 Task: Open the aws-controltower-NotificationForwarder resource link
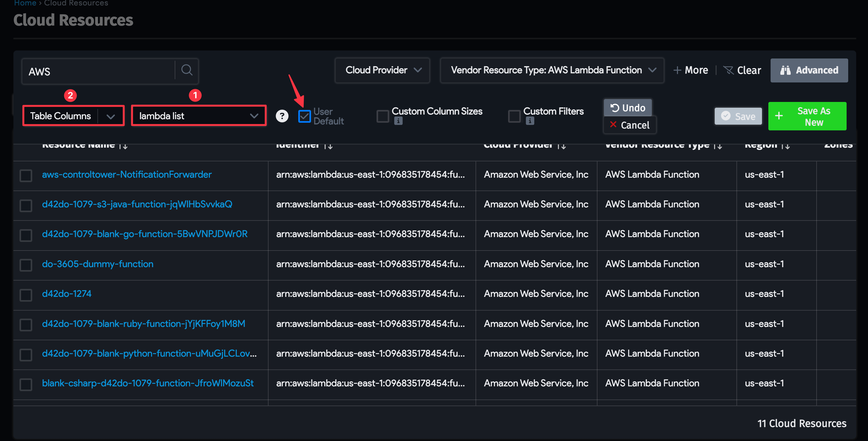click(x=126, y=174)
